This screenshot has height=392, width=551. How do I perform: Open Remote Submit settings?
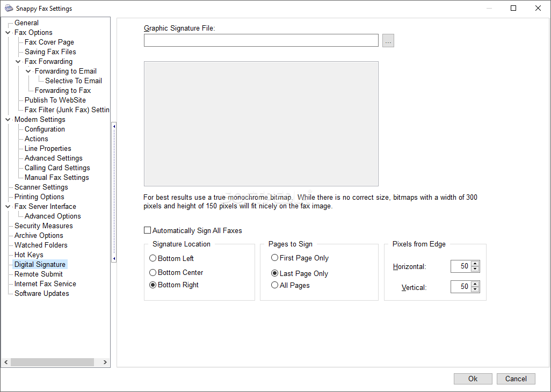(x=38, y=274)
